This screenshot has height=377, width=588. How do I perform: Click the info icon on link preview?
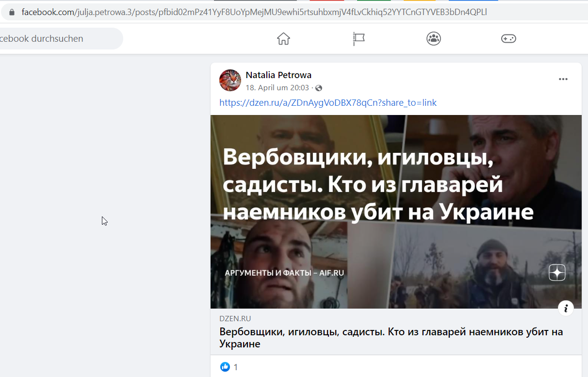coord(566,308)
